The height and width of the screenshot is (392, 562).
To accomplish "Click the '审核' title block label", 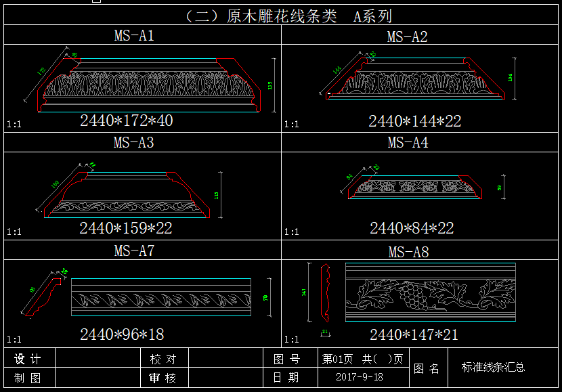I will coord(163,378).
